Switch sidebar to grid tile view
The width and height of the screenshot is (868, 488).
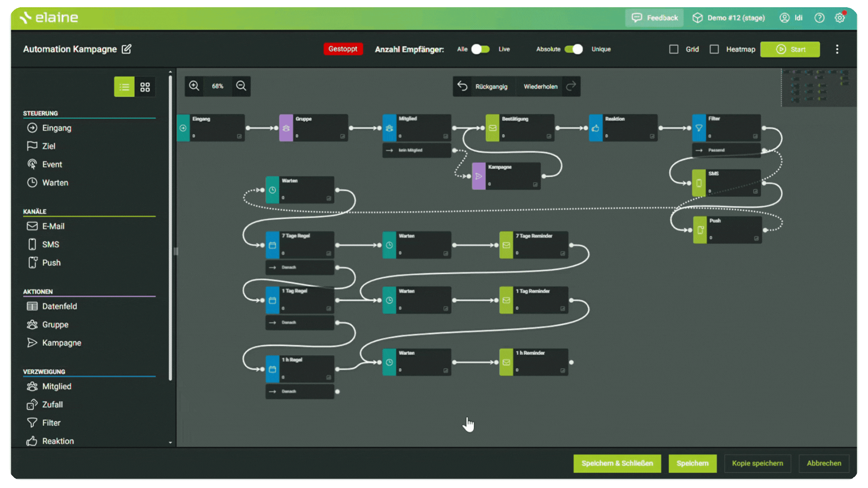145,87
